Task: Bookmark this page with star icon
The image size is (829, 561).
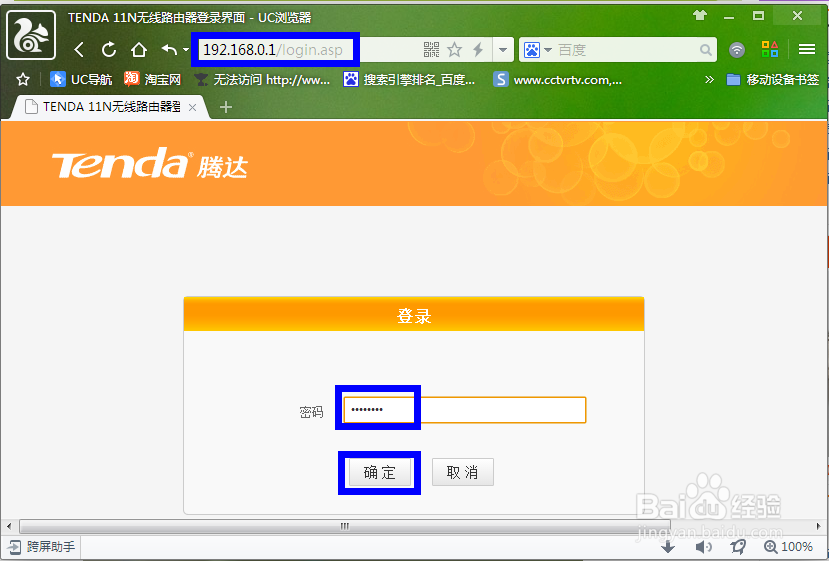Action: 454,50
